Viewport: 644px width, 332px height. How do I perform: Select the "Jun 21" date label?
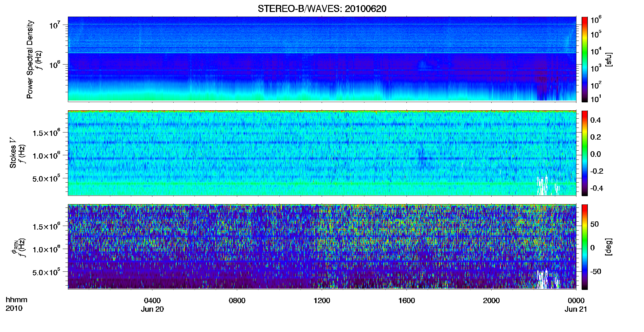pos(576,309)
